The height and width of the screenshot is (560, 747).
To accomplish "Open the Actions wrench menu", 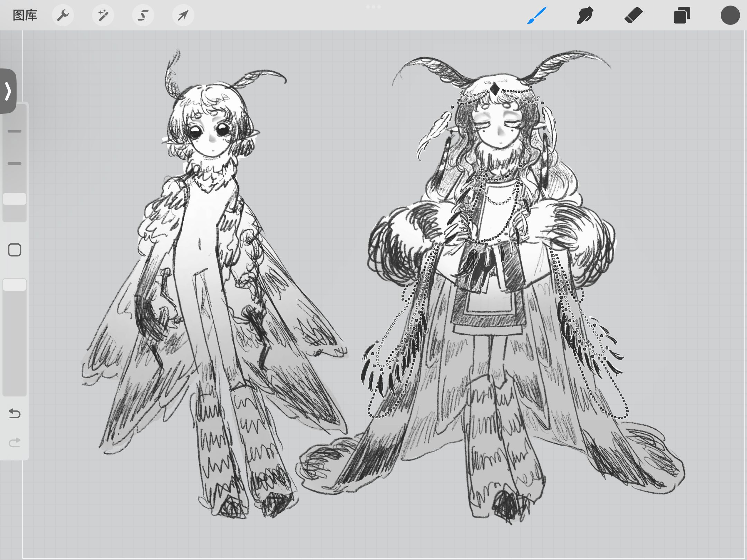I will 63,16.
